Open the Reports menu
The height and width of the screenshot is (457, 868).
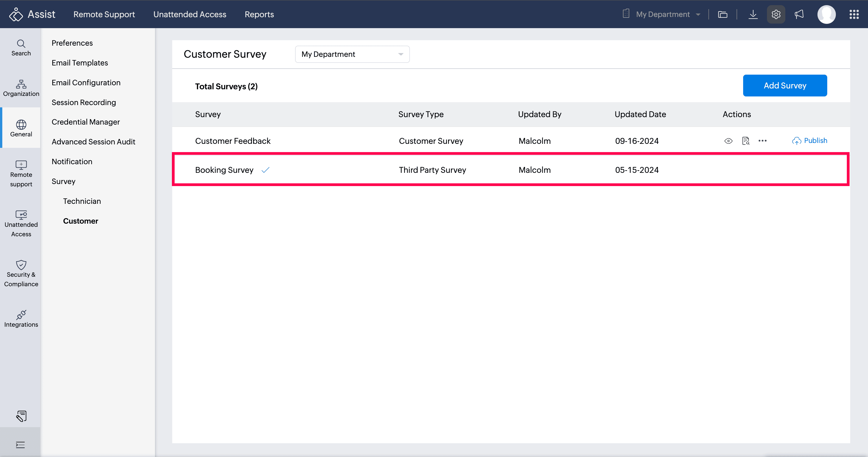click(x=259, y=14)
